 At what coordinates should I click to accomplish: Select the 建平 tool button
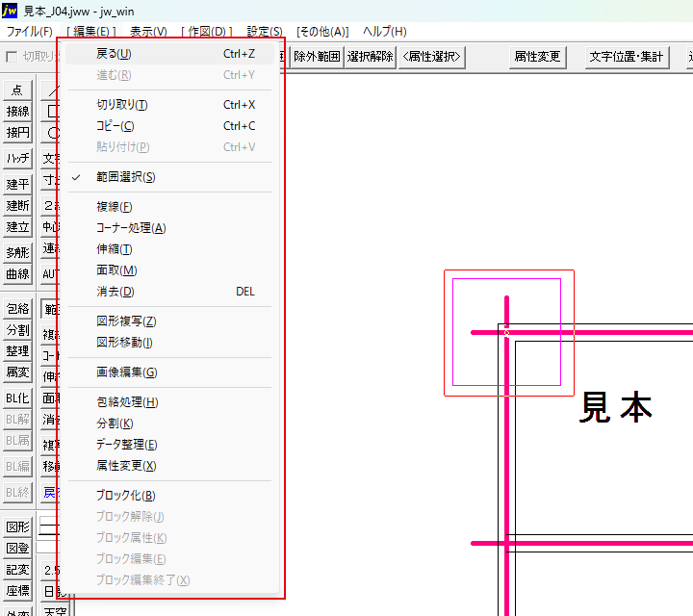click(x=17, y=184)
